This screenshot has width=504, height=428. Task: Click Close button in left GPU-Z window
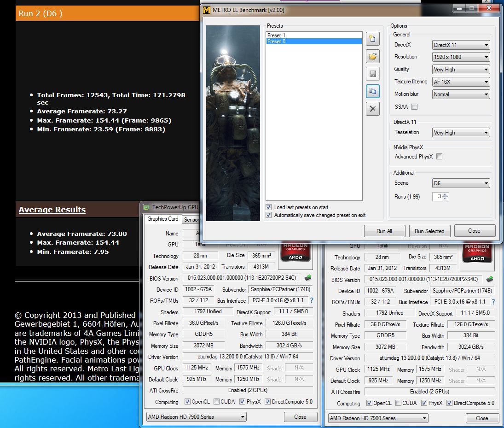[300, 417]
